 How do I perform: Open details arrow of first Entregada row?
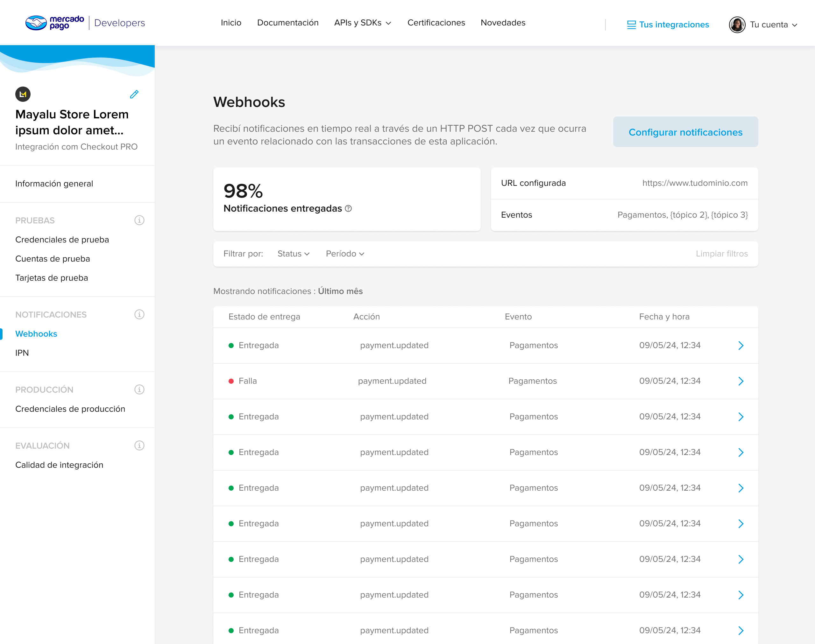[x=741, y=346]
